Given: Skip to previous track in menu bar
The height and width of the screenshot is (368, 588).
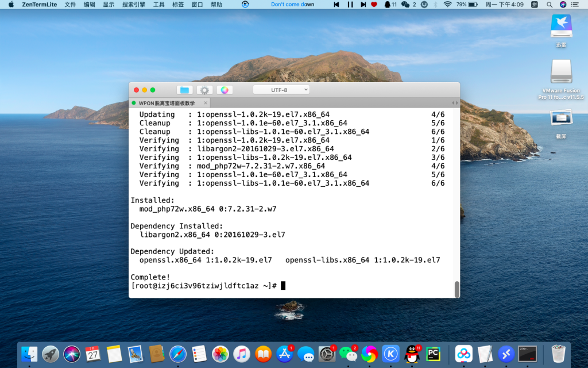Looking at the screenshot, I should click(336, 5).
